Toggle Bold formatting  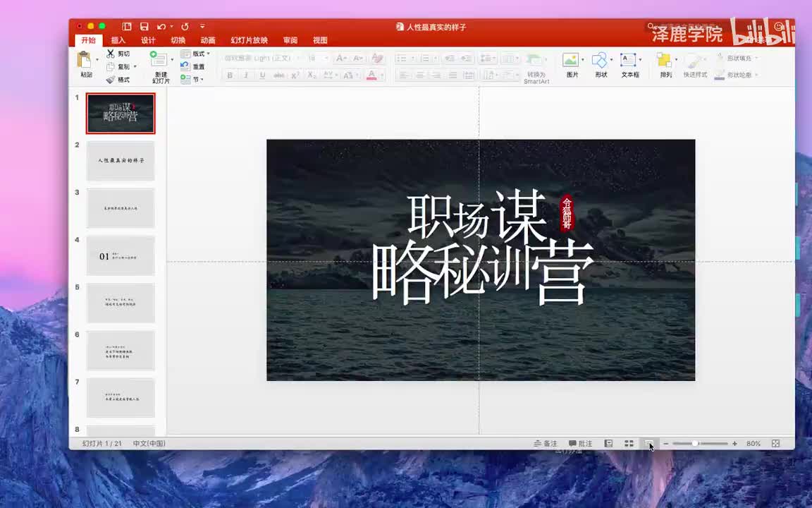coord(230,75)
